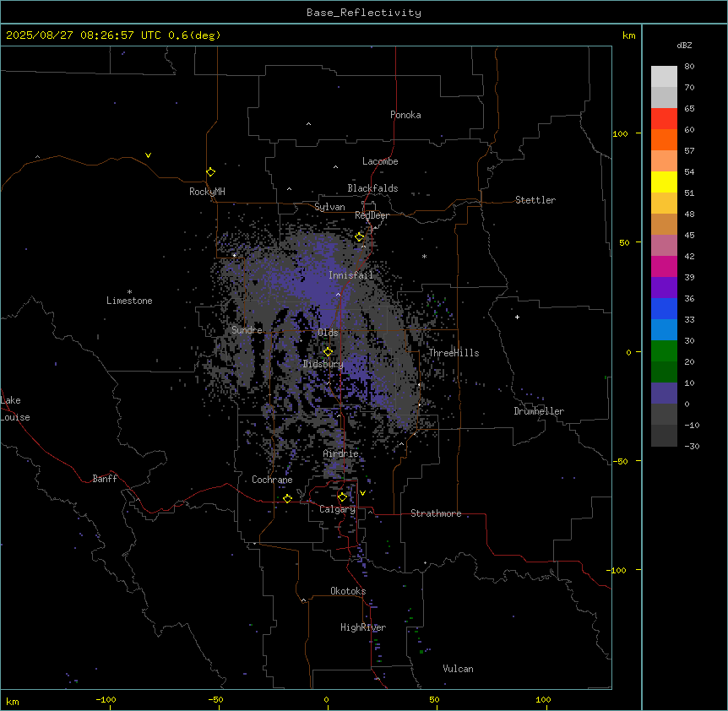Click the Airdrie label

[x=341, y=453]
